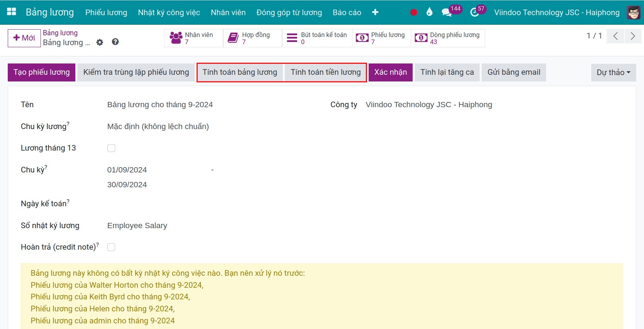Open Nhân viên smart button

tap(194, 38)
